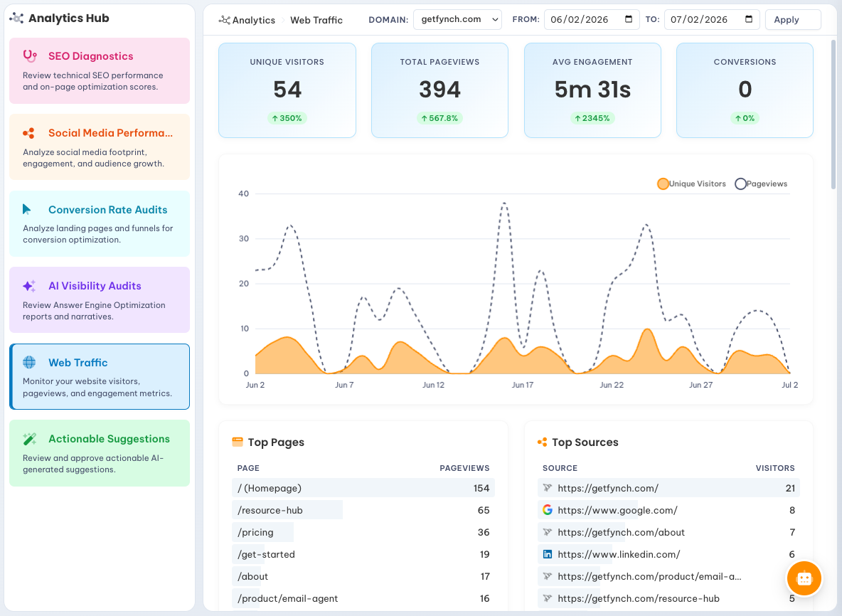
Task: Click the Total Pageviews card value 394
Action: (439, 89)
